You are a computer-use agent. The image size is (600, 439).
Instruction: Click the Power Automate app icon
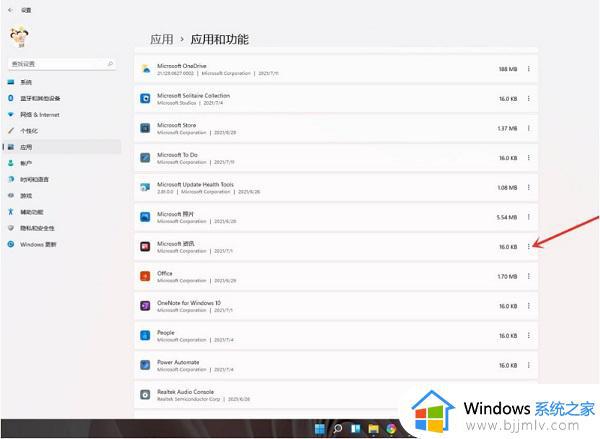[x=145, y=365]
